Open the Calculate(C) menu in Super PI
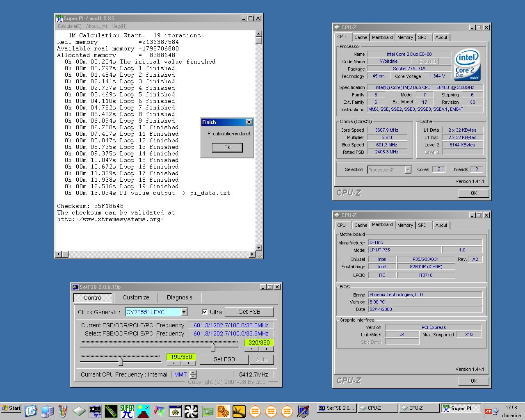The image size is (525, 420). (x=70, y=26)
